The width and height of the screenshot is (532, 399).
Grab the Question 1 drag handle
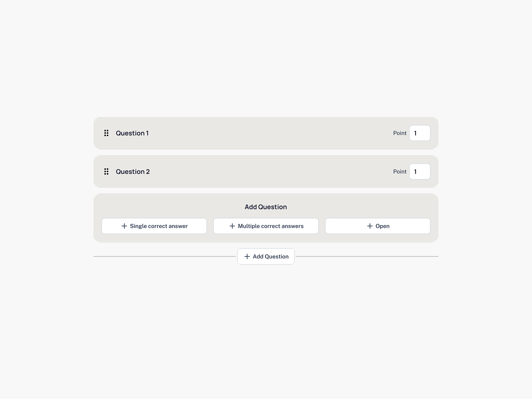click(x=106, y=133)
